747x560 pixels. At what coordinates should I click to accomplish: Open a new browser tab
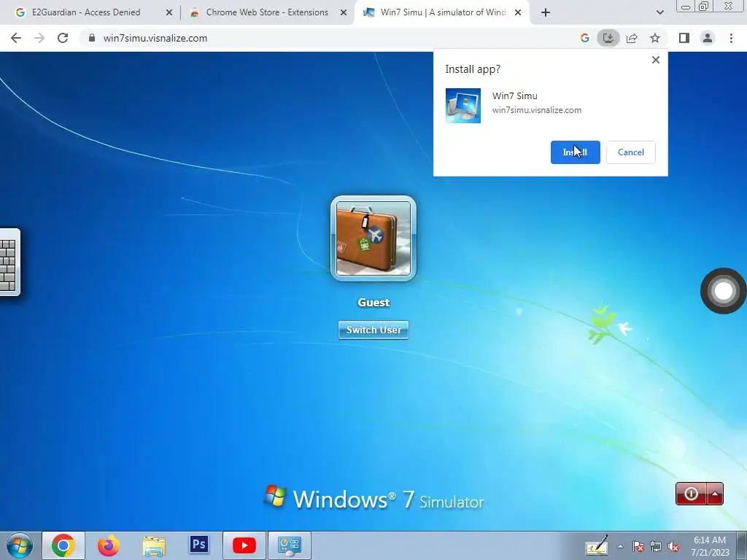(x=546, y=13)
